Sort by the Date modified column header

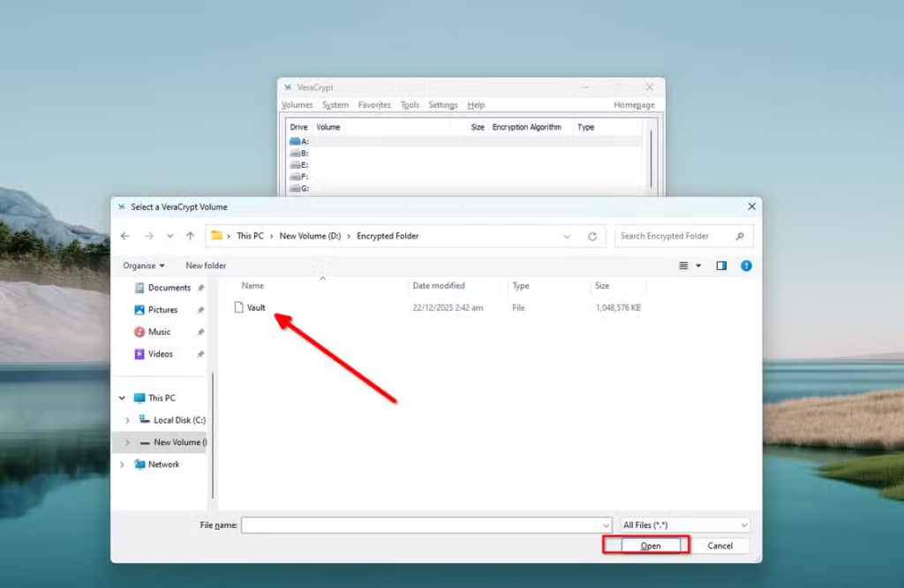click(439, 286)
